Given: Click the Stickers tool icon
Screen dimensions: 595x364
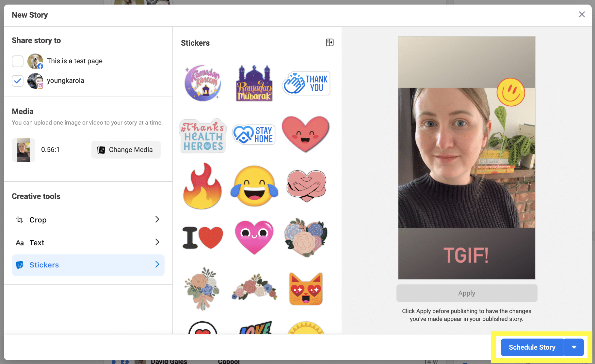Looking at the screenshot, I should [20, 265].
